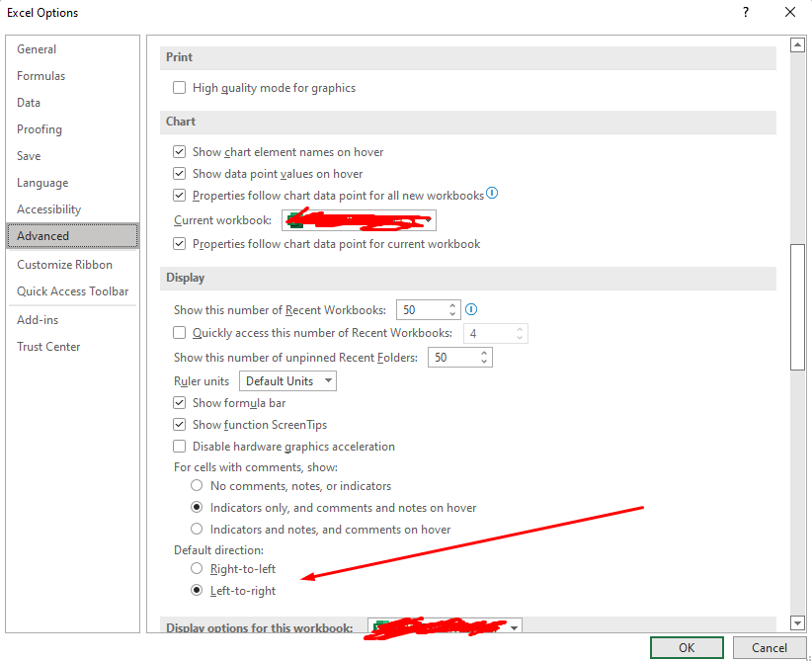Click the vertical scrollbar thumb
Viewport: 812px width, 661px height.
[x=797, y=306]
